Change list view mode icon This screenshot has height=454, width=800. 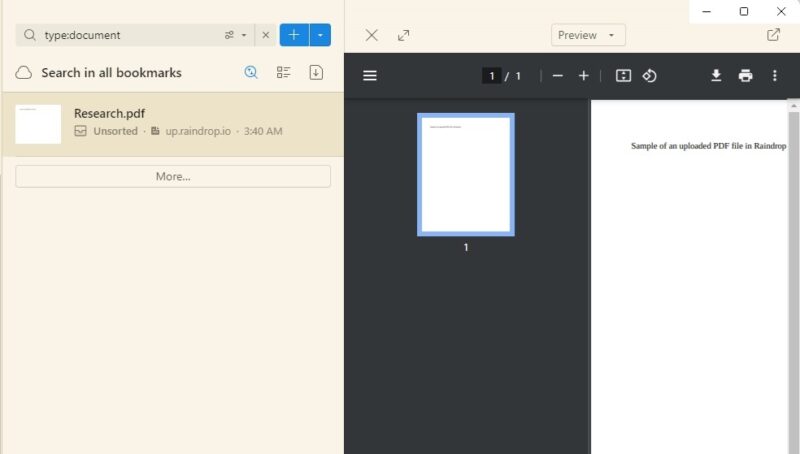284,72
